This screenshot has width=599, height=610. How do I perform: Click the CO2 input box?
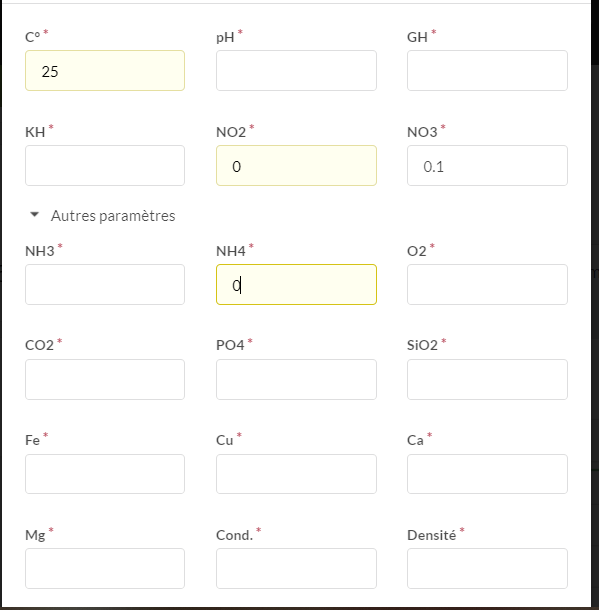105,379
